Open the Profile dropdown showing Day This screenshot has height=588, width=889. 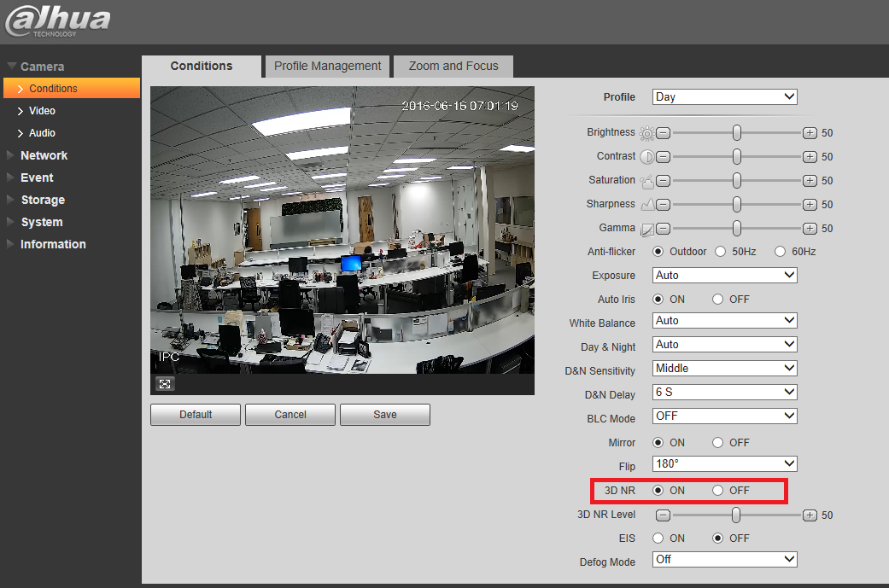click(x=724, y=97)
